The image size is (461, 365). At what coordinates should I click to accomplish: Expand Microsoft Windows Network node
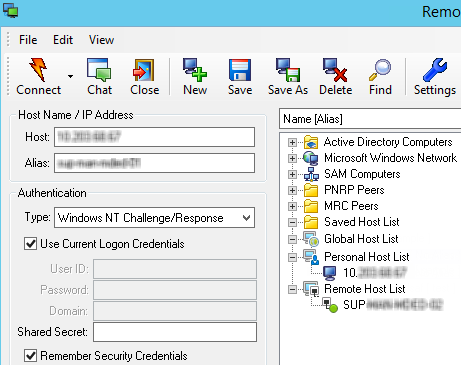[292, 158]
